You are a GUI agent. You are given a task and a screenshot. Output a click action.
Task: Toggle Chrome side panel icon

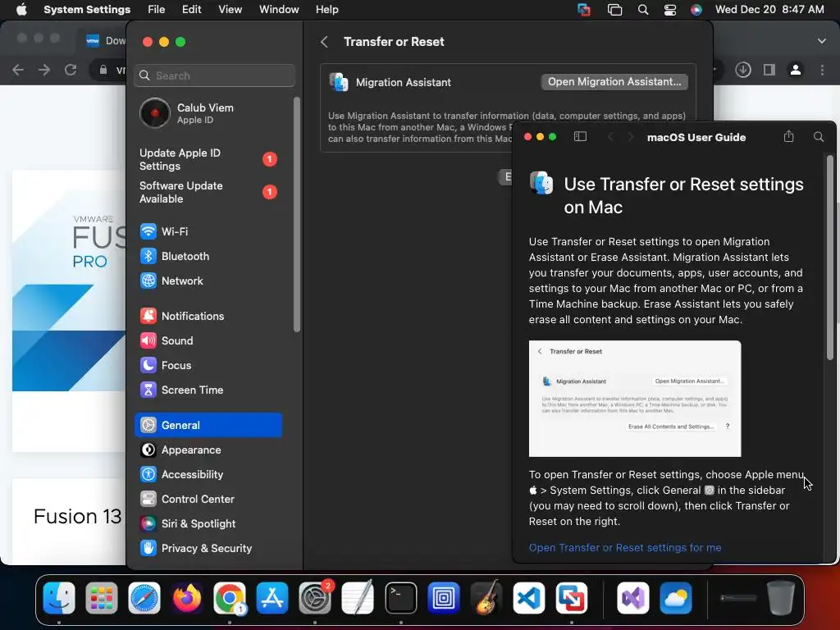769,70
